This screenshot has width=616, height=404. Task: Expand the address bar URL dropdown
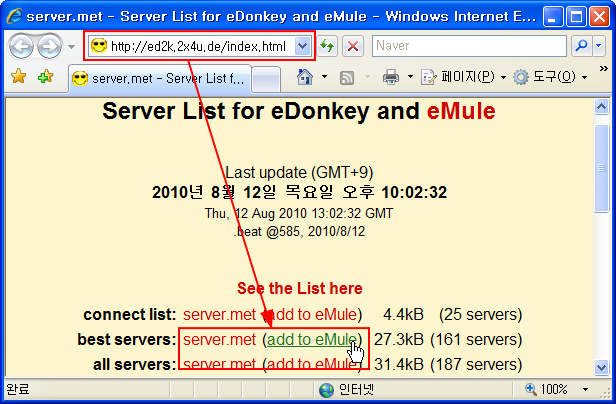click(x=302, y=46)
